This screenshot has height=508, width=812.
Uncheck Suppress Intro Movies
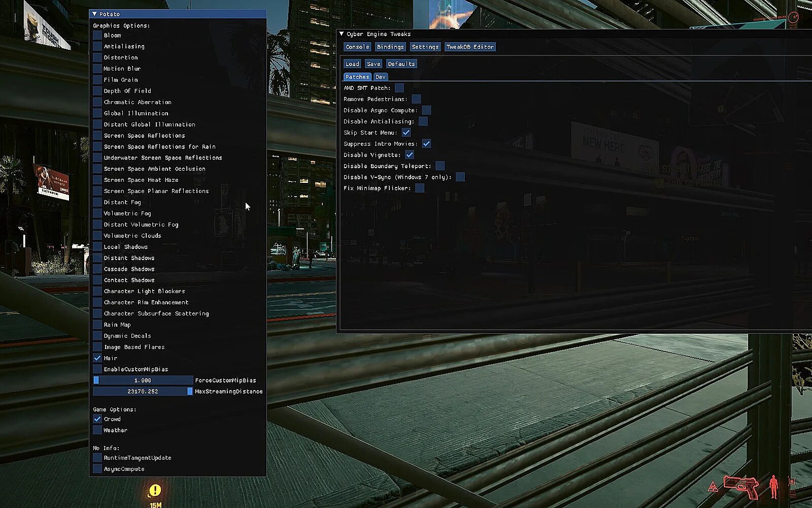(x=426, y=144)
